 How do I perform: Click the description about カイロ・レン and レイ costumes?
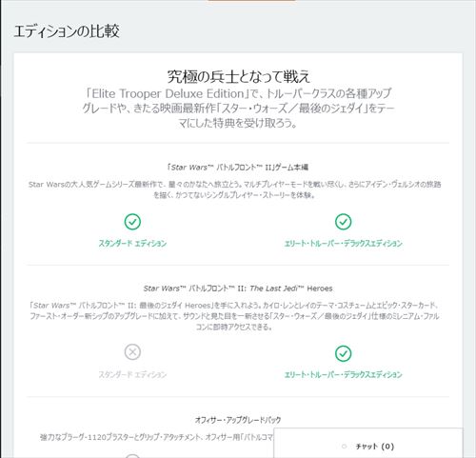235,316
